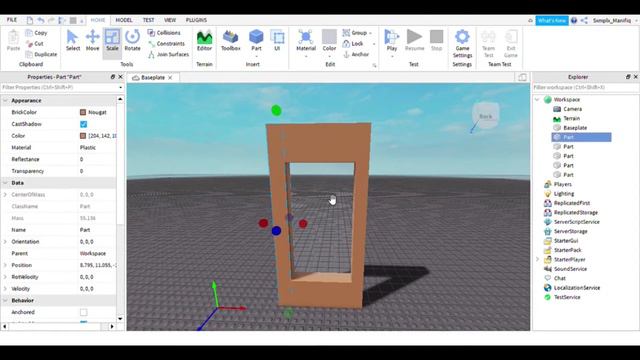
Task: Click the Color property swatch
Action: click(x=83, y=136)
